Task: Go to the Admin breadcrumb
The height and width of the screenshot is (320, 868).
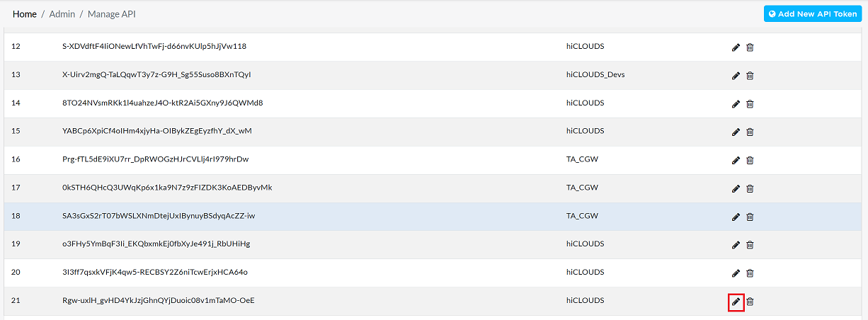Action: tap(62, 14)
